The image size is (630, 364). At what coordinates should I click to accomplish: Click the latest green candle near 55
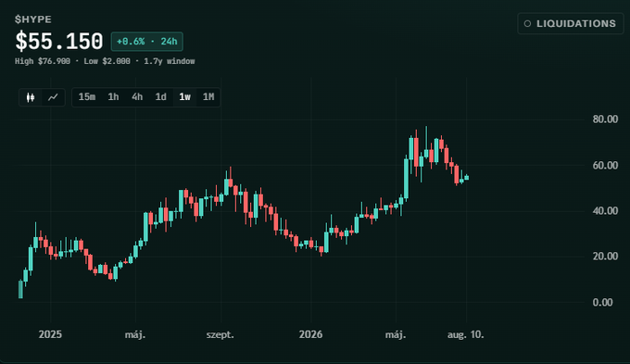pos(466,178)
